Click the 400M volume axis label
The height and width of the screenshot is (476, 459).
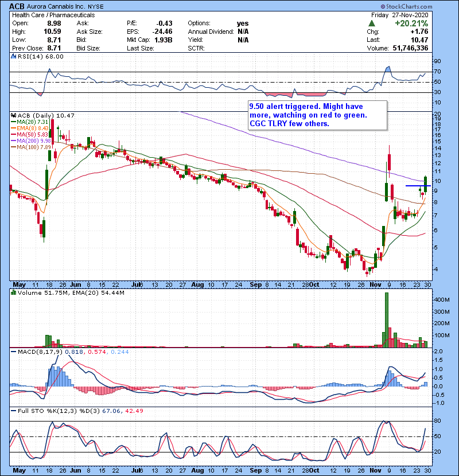click(x=442, y=300)
